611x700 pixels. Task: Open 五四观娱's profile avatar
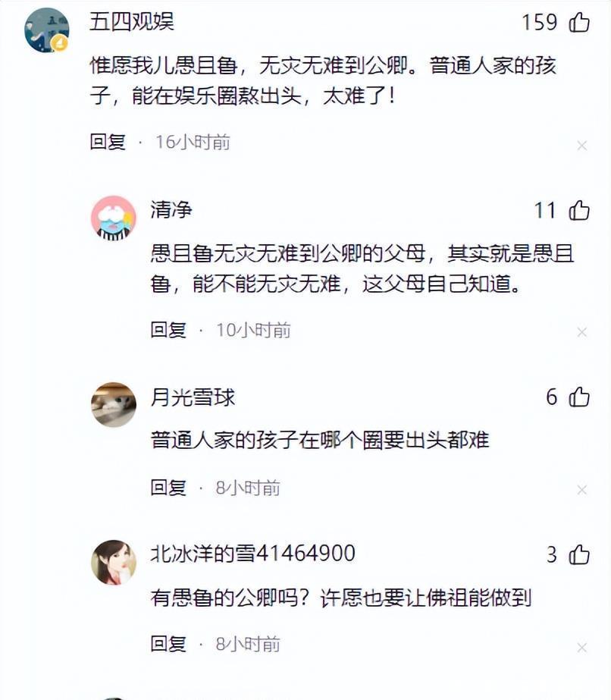coord(46,30)
